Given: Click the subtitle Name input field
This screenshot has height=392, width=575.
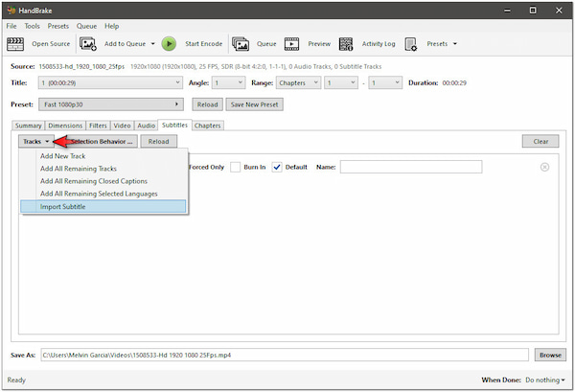Looking at the screenshot, I should click(410, 167).
